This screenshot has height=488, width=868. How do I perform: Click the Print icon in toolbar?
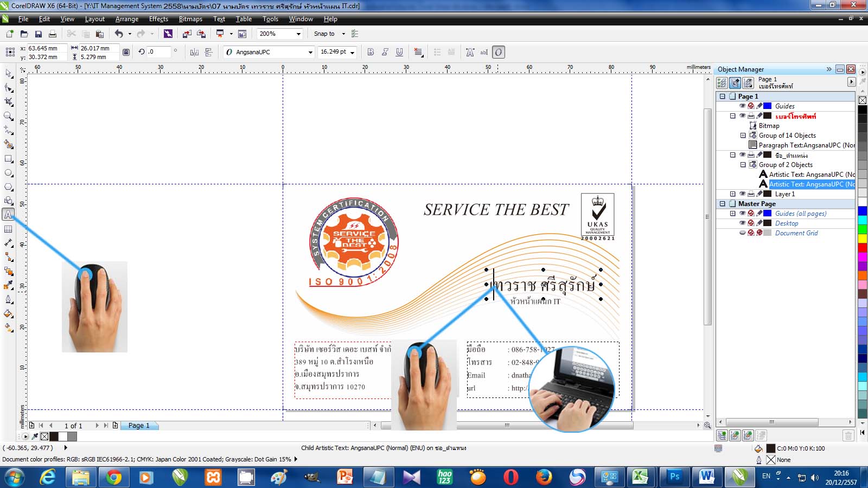pyautogui.click(x=53, y=34)
